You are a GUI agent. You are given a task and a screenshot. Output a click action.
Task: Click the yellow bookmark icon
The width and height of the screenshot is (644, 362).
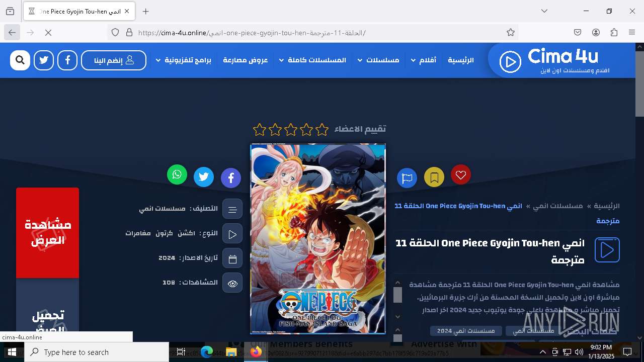(x=434, y=177)
